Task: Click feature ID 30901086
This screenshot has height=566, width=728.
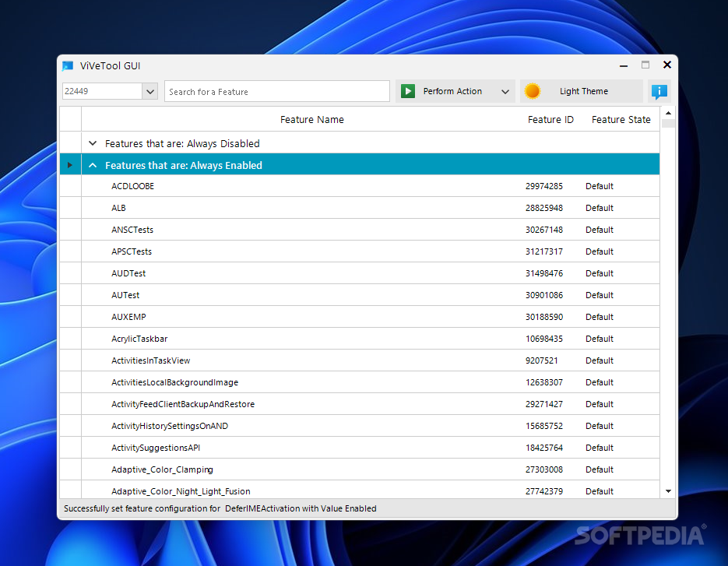Action: pos(543,295)
